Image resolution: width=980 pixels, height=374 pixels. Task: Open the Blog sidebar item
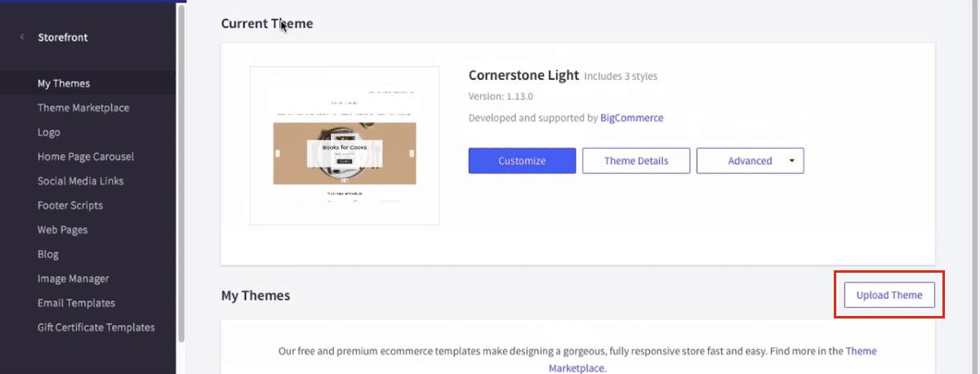pyautogui.click(x=48, y=254)
